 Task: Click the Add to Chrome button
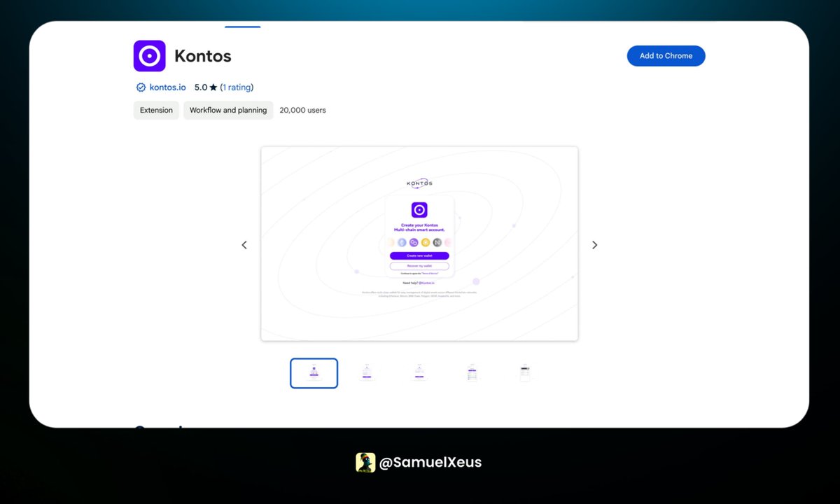666,56
